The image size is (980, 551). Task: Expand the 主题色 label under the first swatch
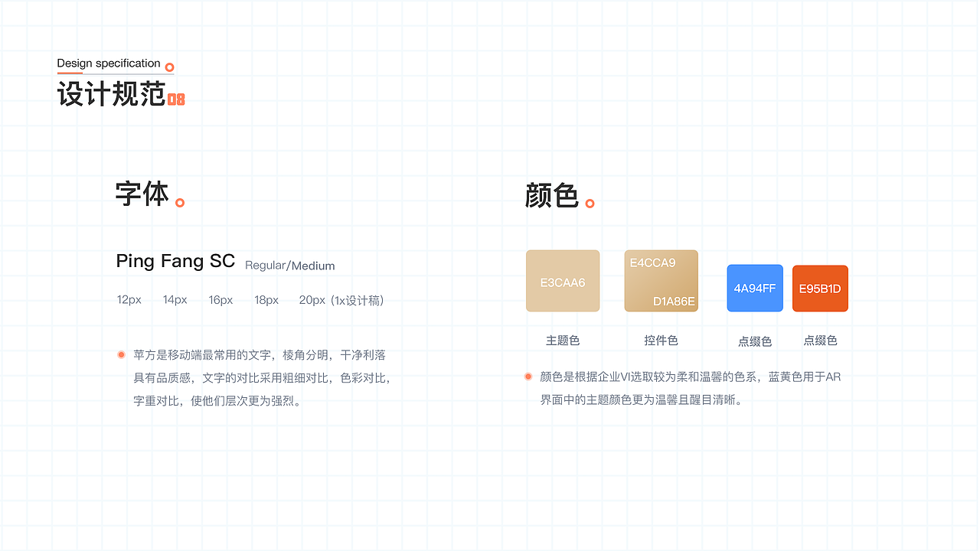563,340
